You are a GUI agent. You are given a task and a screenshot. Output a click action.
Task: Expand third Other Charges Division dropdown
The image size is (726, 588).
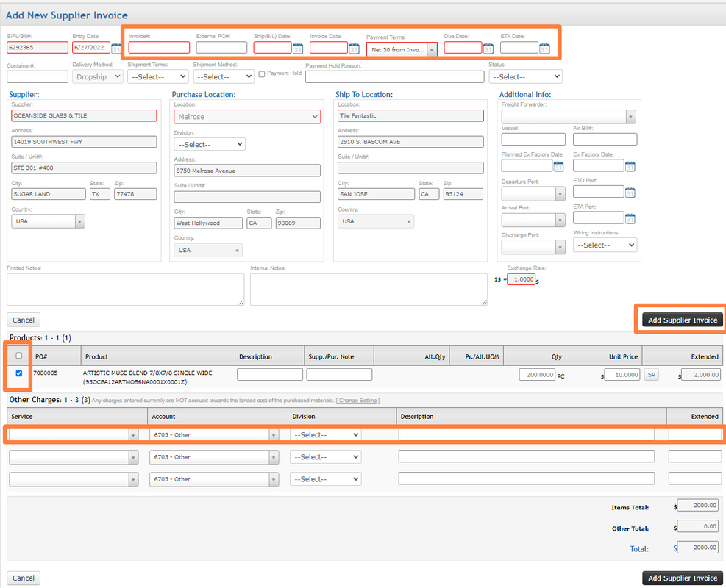(x=326, y=479)
